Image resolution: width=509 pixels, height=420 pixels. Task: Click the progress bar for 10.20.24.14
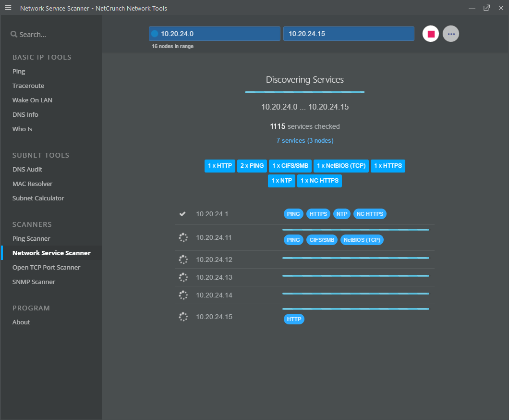coord(355,293)
